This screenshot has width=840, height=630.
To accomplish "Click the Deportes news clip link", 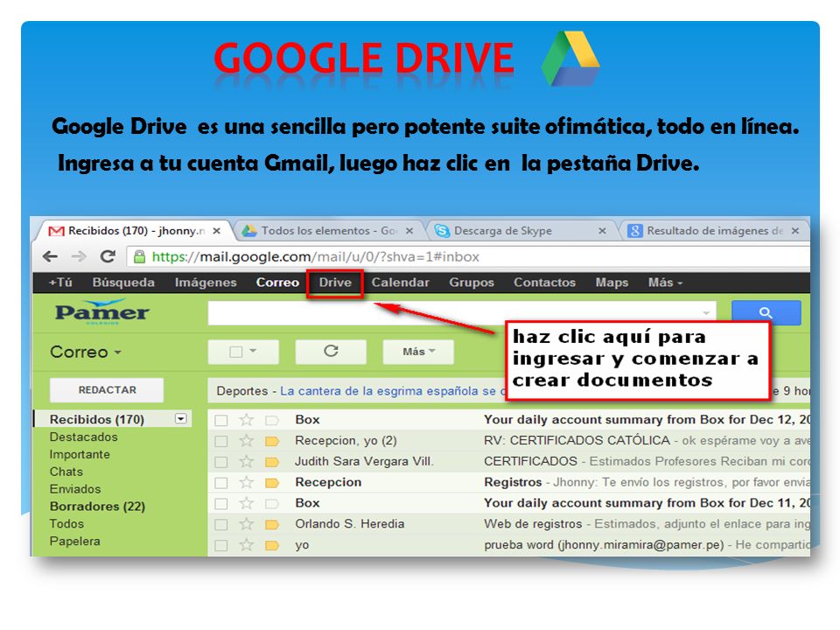I will click(391, 391).
